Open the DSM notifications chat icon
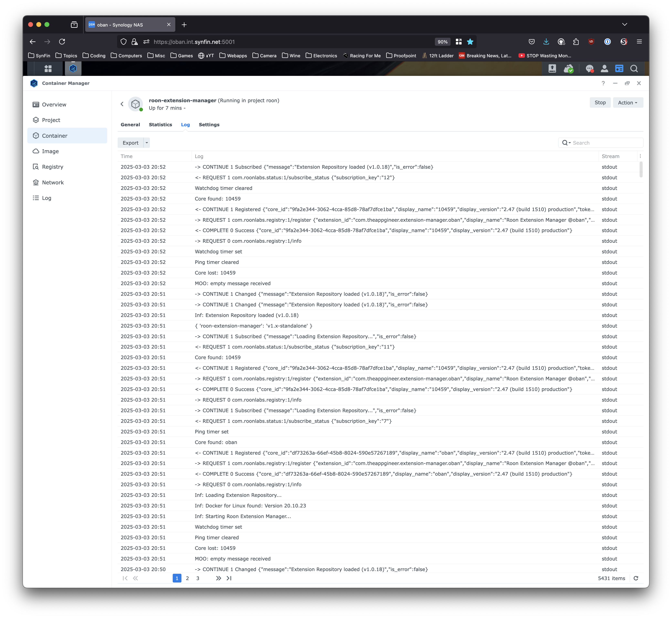This screenshot has width=672, height=618. [589, 69]
